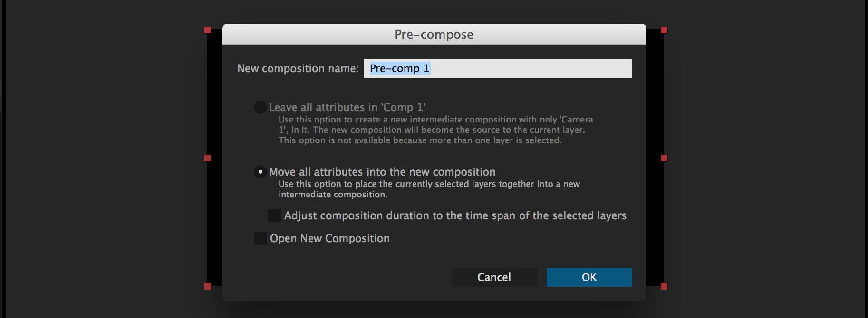Click the 'Open New Composition' label text

[x=329, y=238]
